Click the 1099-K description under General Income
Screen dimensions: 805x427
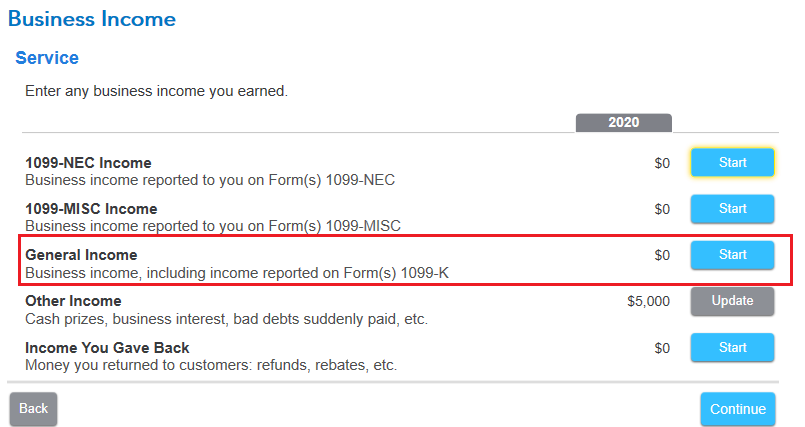pos(237,272)
